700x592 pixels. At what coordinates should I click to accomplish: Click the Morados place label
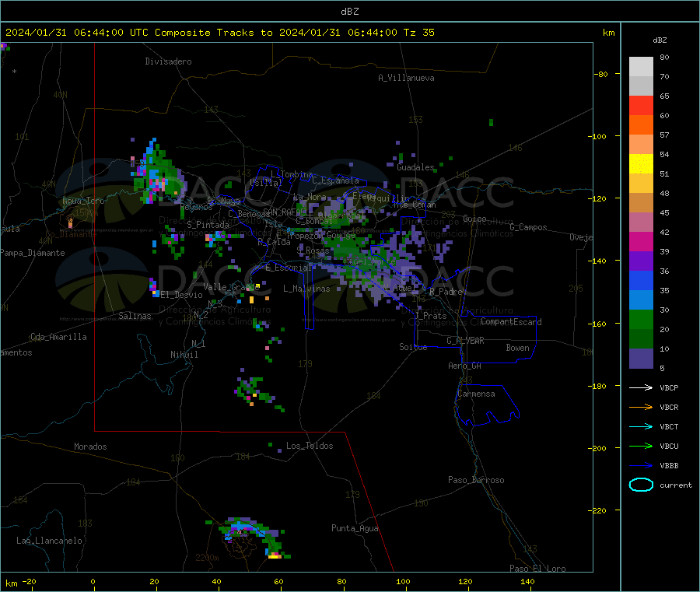90,447
